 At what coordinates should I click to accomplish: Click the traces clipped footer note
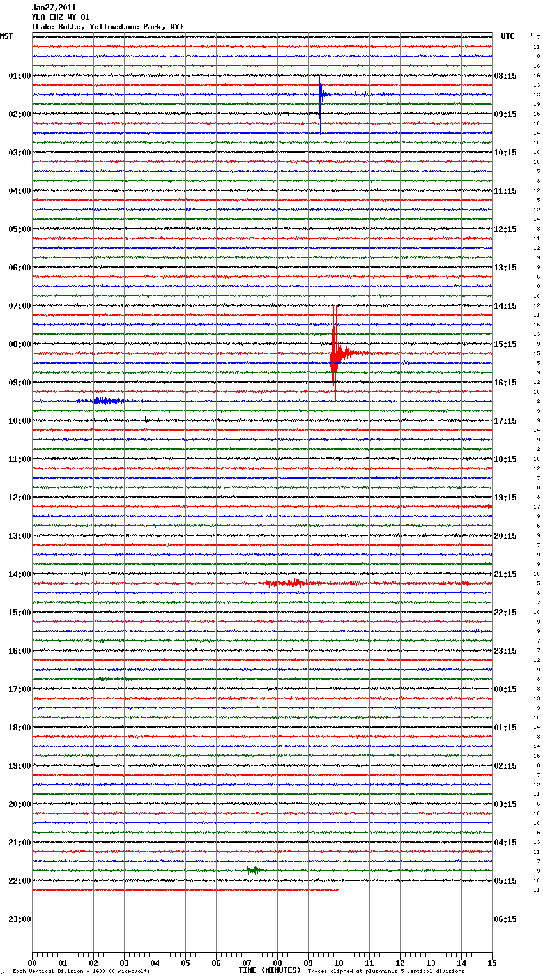tap(386, 972)
